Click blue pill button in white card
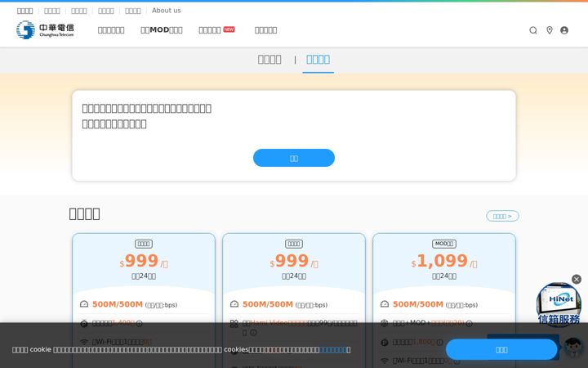 (294, 158)
